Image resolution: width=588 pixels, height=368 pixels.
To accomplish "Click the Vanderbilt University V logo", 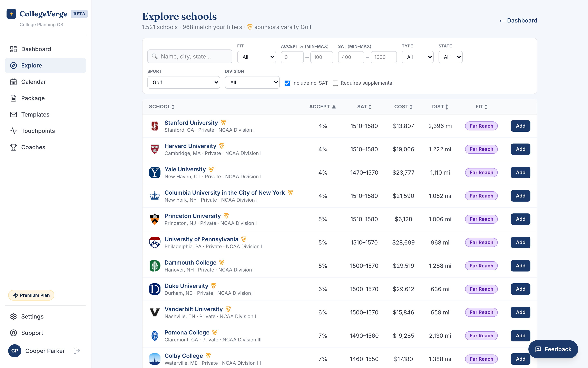I will click(x=155, y=312).
